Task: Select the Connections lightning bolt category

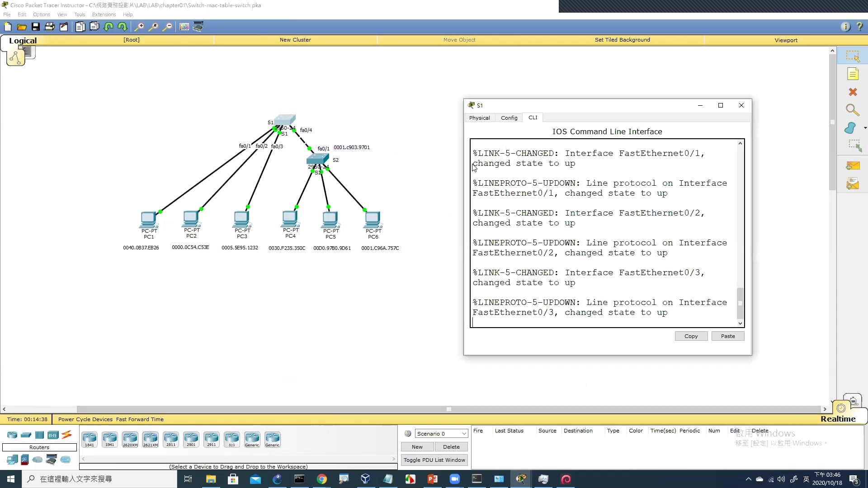Action: (66, 435)
